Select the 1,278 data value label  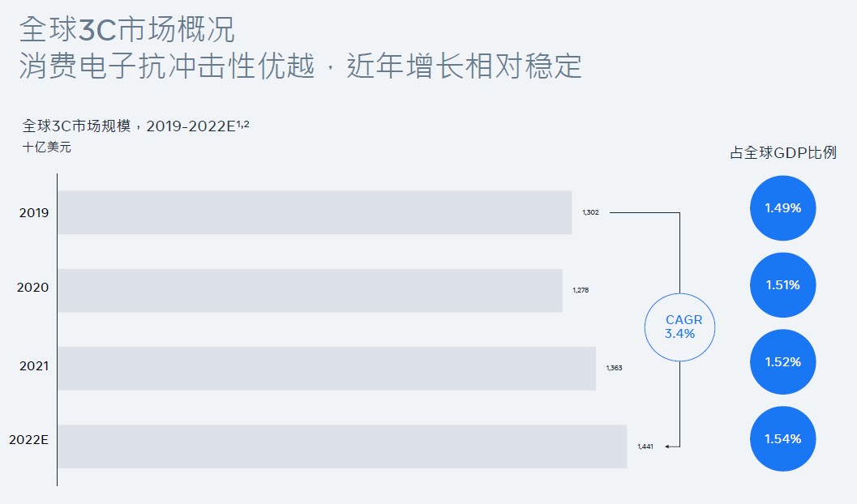[x=581, y=290]
